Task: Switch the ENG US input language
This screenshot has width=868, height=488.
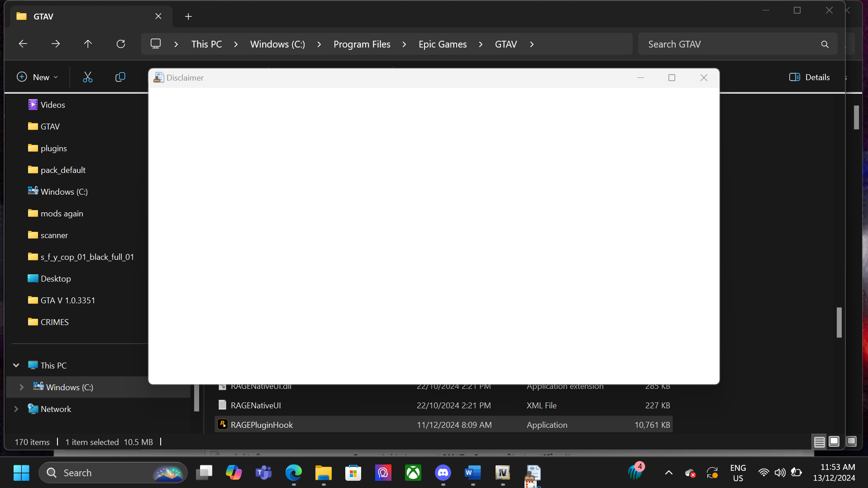Action: click(x=738, y=473)
